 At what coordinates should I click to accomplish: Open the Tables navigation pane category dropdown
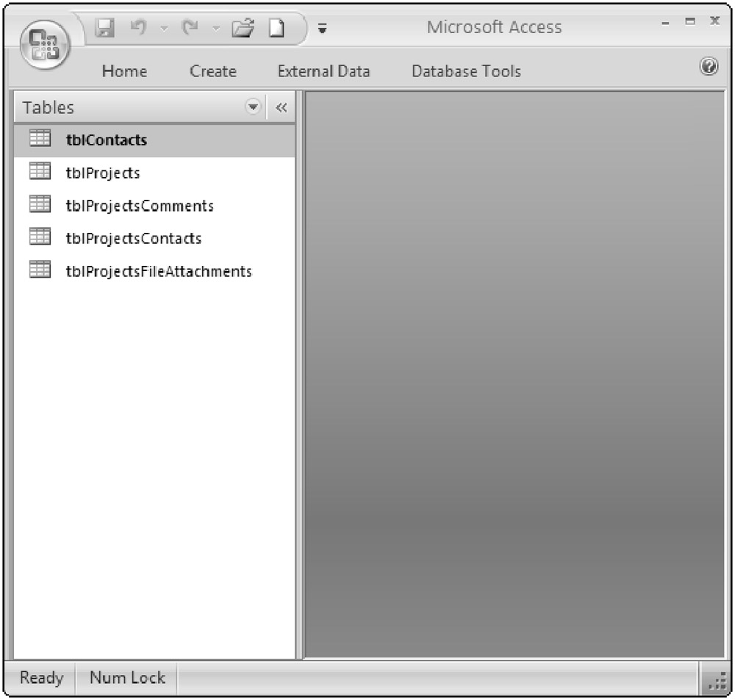(x=254, y=107)
